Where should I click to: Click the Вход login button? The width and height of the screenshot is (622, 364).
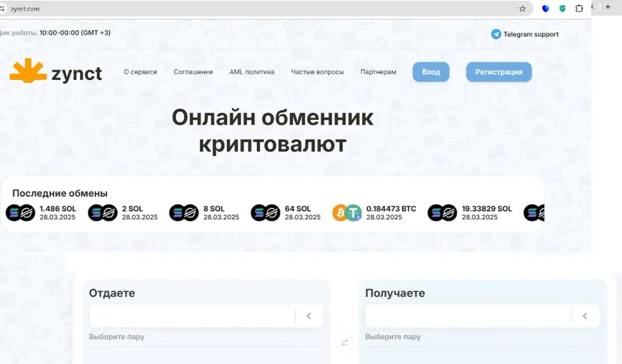431,72
